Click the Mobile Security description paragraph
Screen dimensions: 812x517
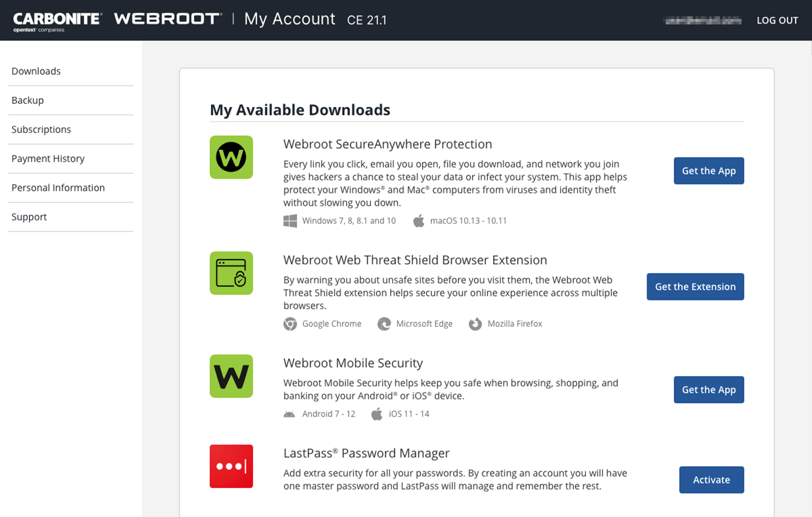pos(451,390)
